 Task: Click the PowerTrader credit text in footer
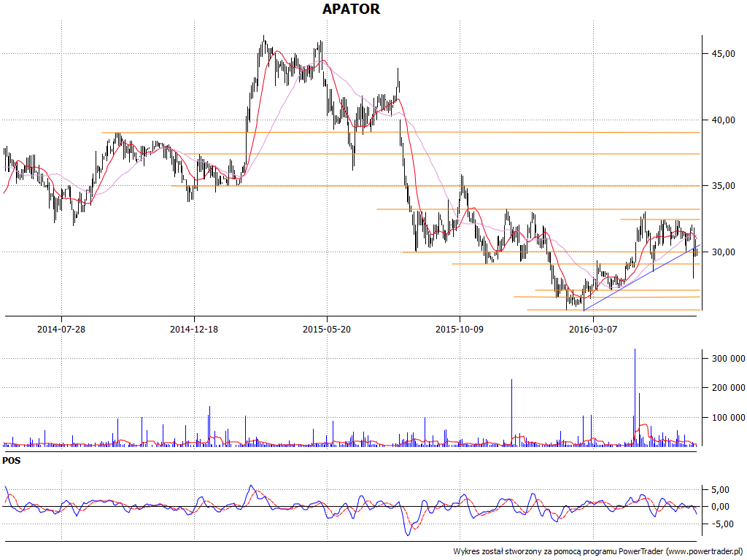point(598,551)
